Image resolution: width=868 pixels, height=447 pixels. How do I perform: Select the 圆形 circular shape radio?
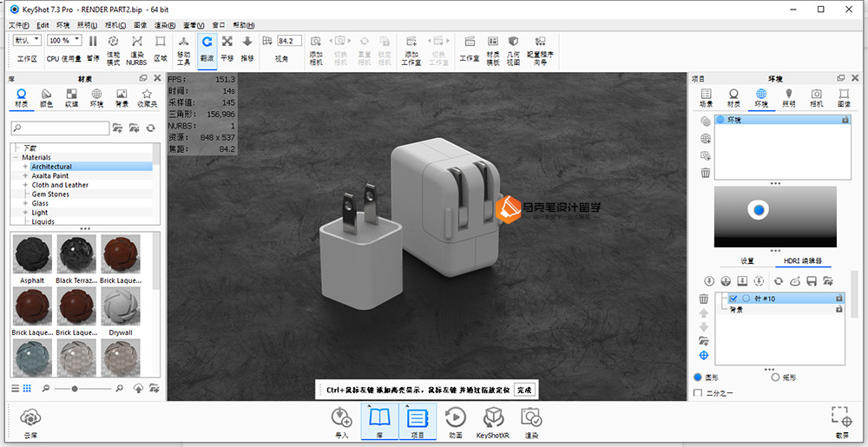(x=698, y=378)
